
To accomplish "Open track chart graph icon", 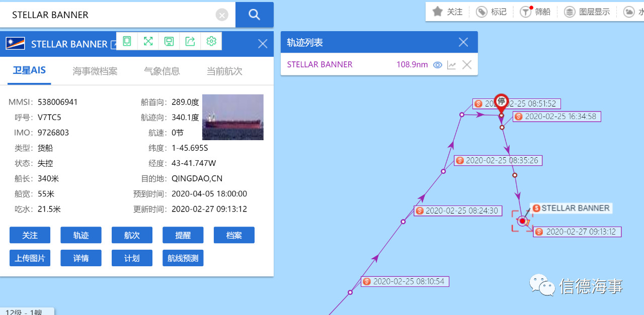I will click(451, 65).
